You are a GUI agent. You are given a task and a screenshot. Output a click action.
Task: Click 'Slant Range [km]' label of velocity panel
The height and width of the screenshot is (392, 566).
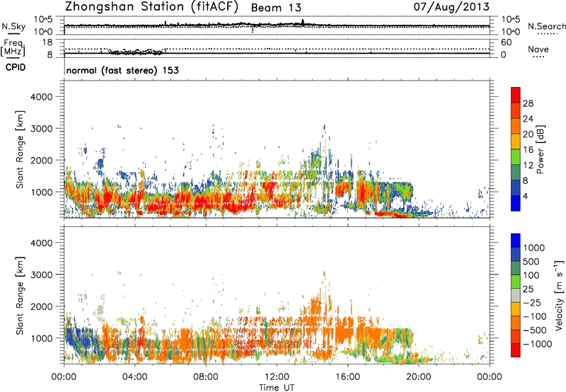(x=20, y=296)
